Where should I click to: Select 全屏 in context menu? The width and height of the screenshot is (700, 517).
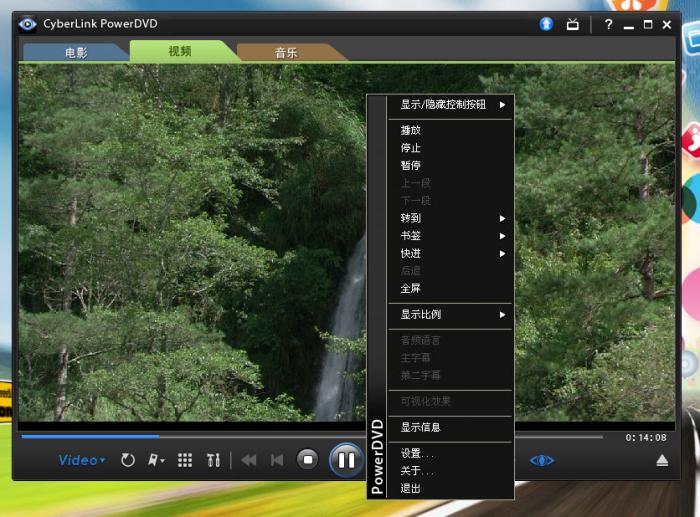451,288
